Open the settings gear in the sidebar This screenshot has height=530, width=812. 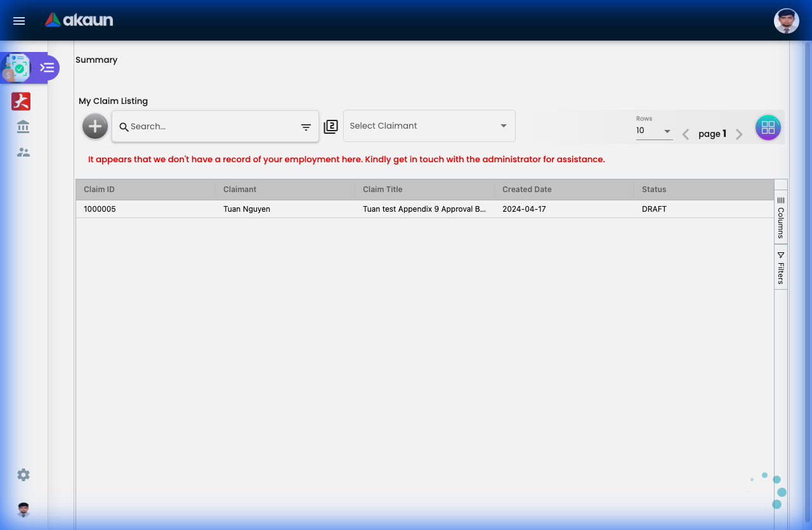[23, 475]
